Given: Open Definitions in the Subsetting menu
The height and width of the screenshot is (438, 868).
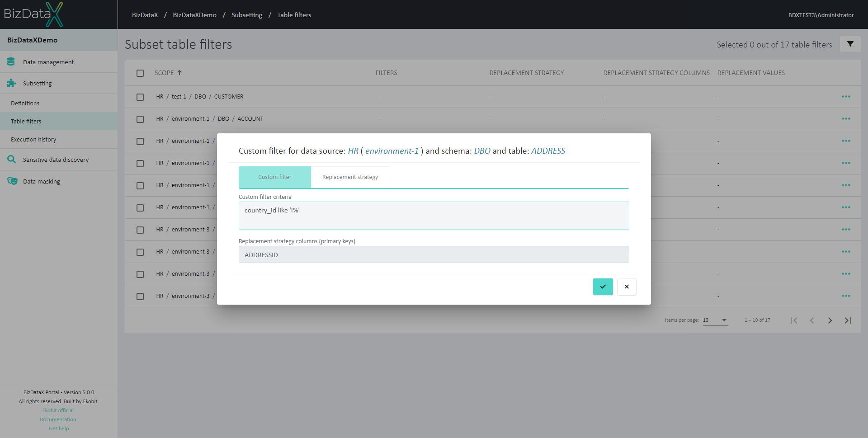Looking at the screenshot, I should click(59, 103).
